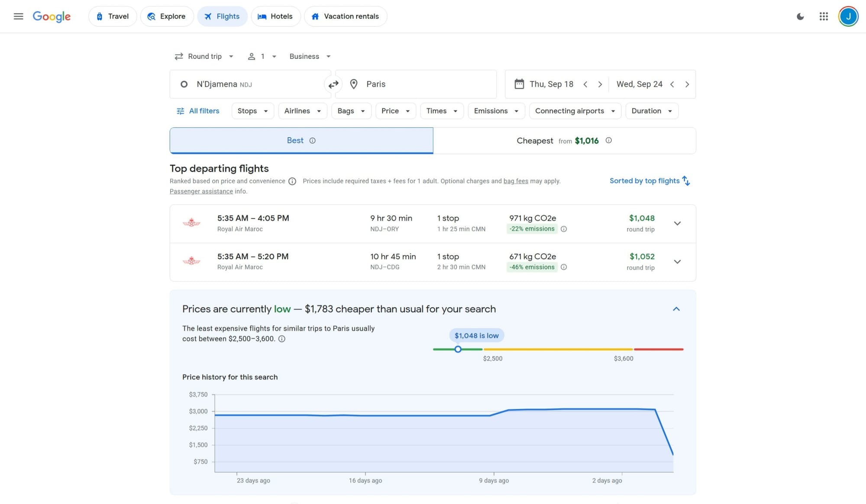Image resolution: width=866 pixels, height=504 pixels.
Task: Open the All filters panel
Action: coord(198,111)
